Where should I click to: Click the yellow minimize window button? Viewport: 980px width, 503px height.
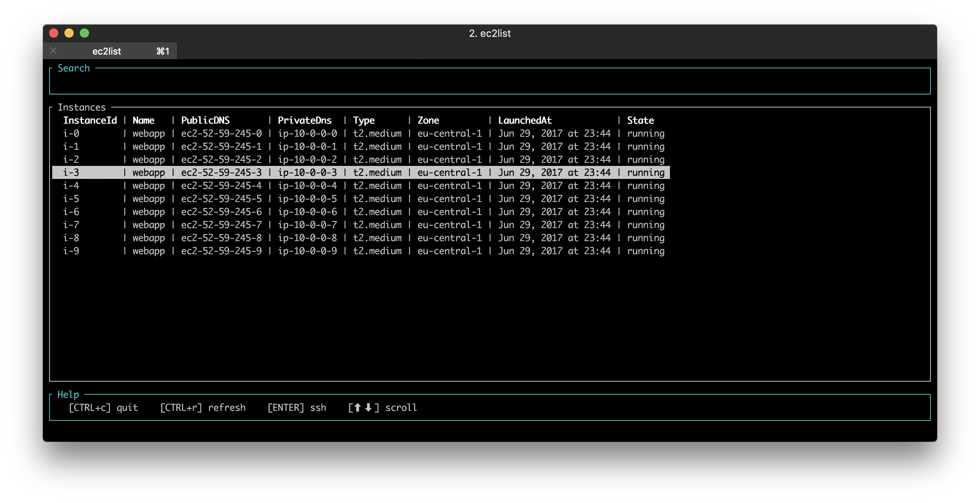[69, 33]
